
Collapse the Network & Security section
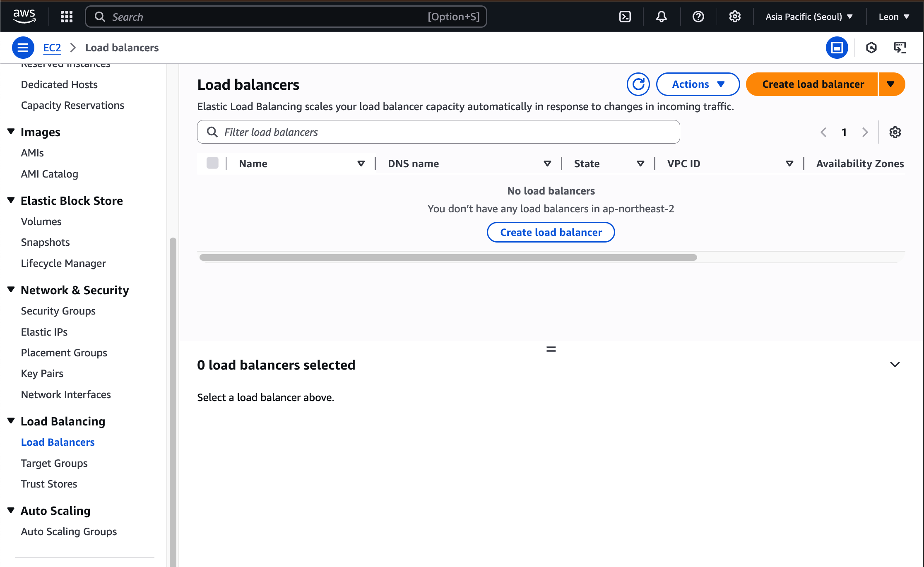coord(11,290)
